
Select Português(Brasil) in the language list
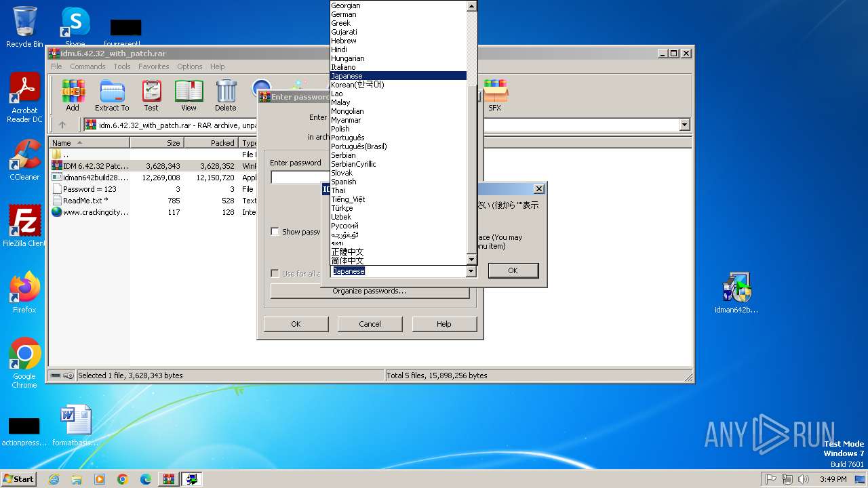coord(398,146)
